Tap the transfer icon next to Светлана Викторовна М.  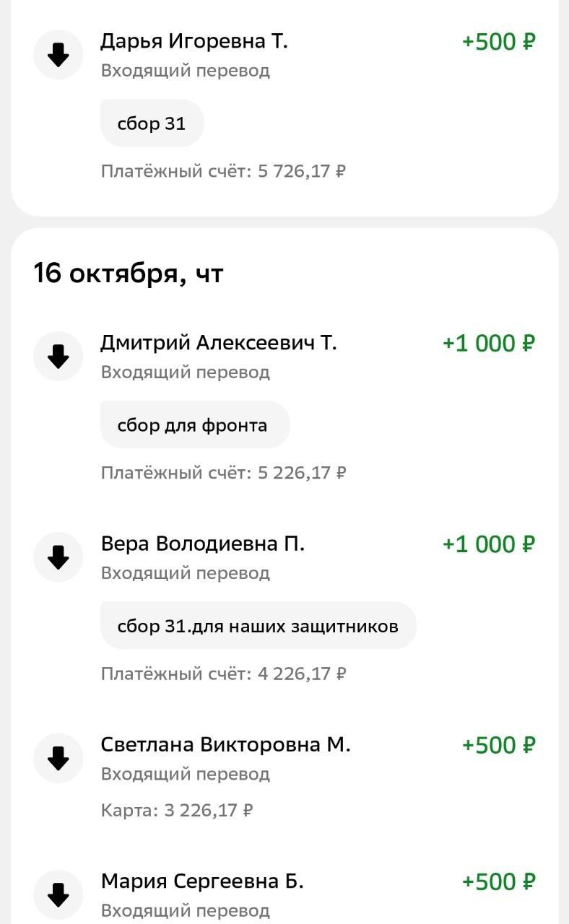pos(58,757)
